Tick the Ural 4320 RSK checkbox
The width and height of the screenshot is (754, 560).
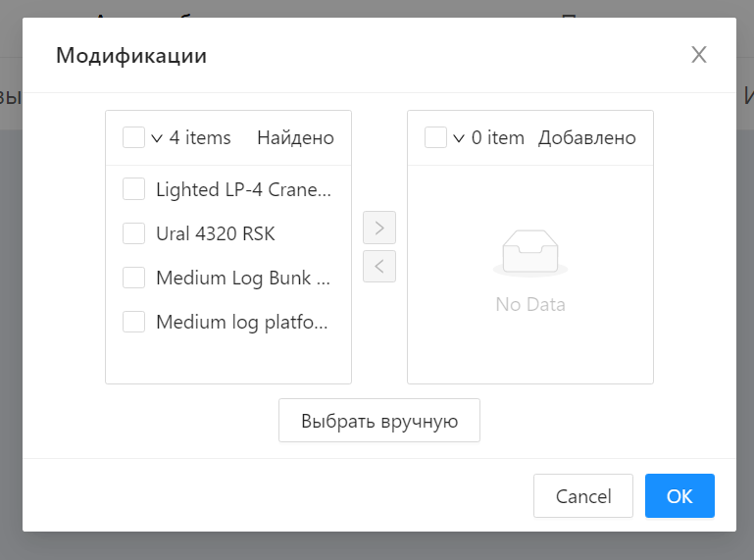[133, 233]
